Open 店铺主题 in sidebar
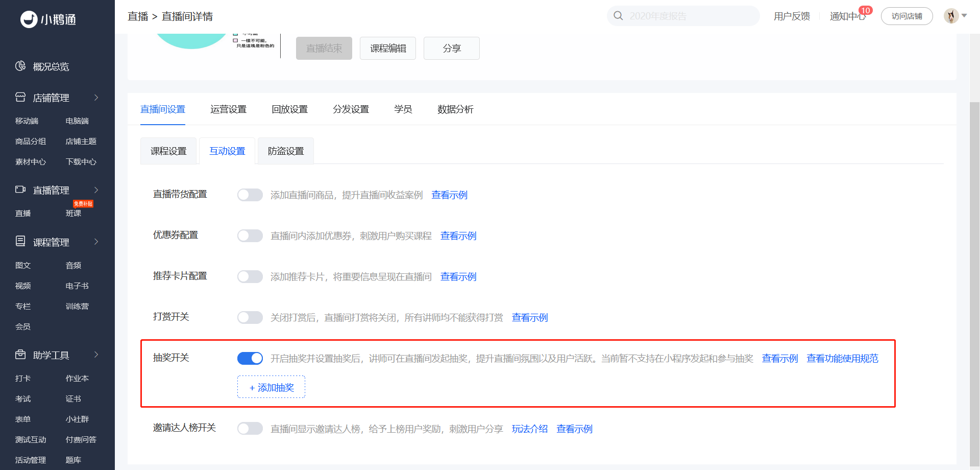The width and height of the screenshot is (980, 470). point(81,142)
